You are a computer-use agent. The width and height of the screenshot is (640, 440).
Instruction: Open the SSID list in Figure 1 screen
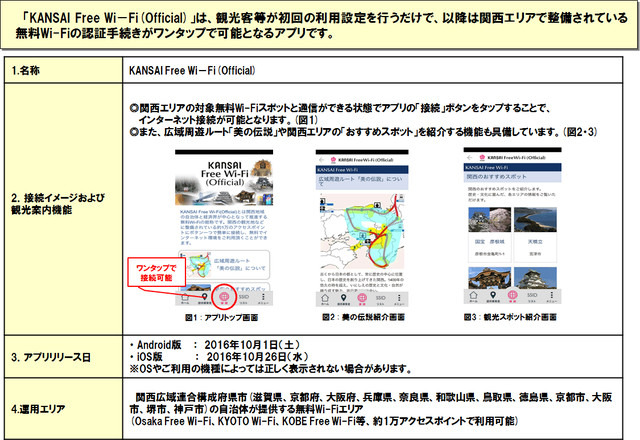pos(244,298)
